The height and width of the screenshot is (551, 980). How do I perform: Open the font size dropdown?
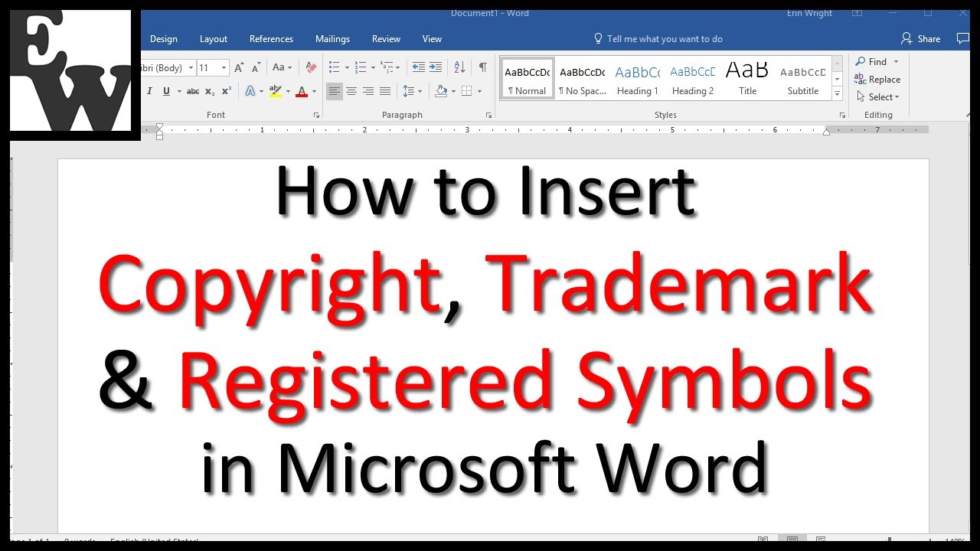pos(224,67)
